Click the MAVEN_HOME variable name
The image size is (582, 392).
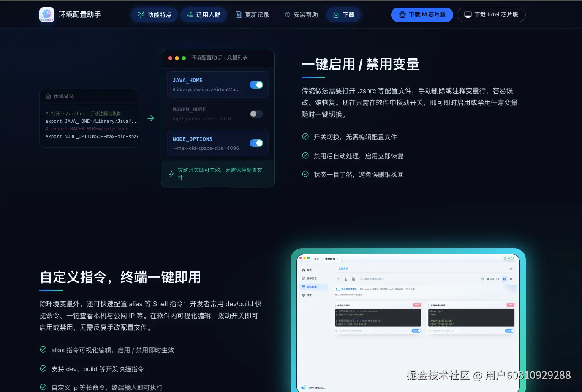[189, 109]
